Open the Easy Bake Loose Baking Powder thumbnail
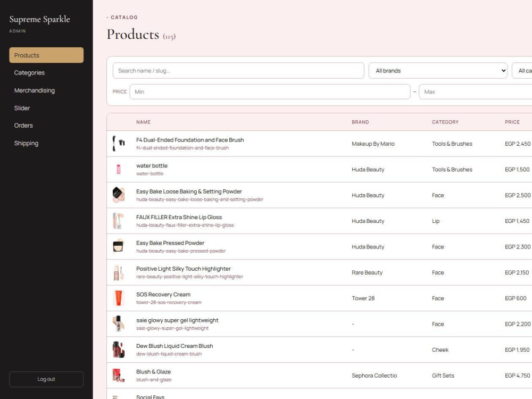Viewport: 532px width, 399px height. [119, 195]
